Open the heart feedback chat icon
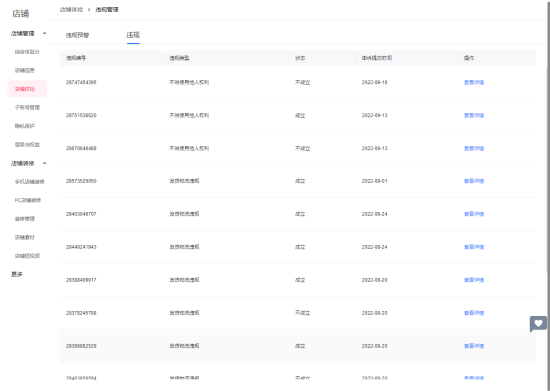This screenshot has height=391, width=550. coord(538,324)
